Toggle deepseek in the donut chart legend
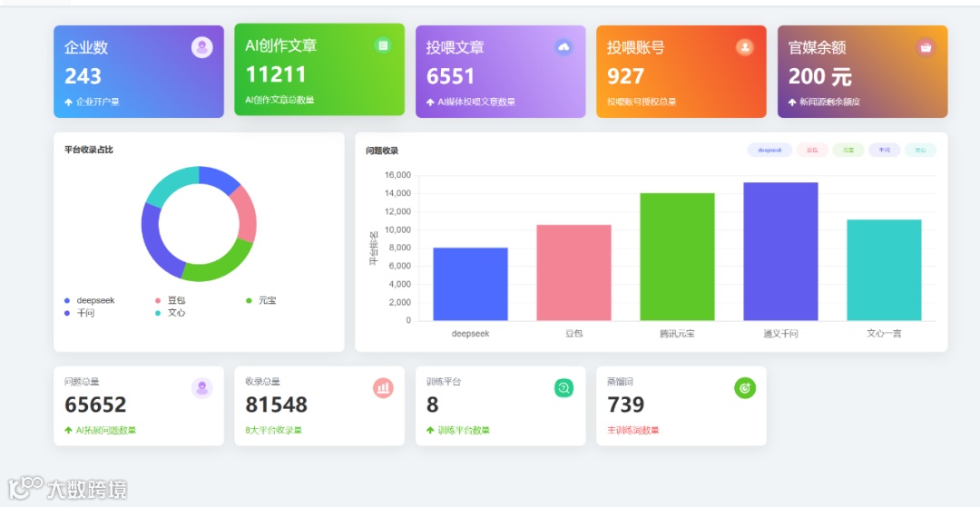The image size is (980, 507). [90, 300]
